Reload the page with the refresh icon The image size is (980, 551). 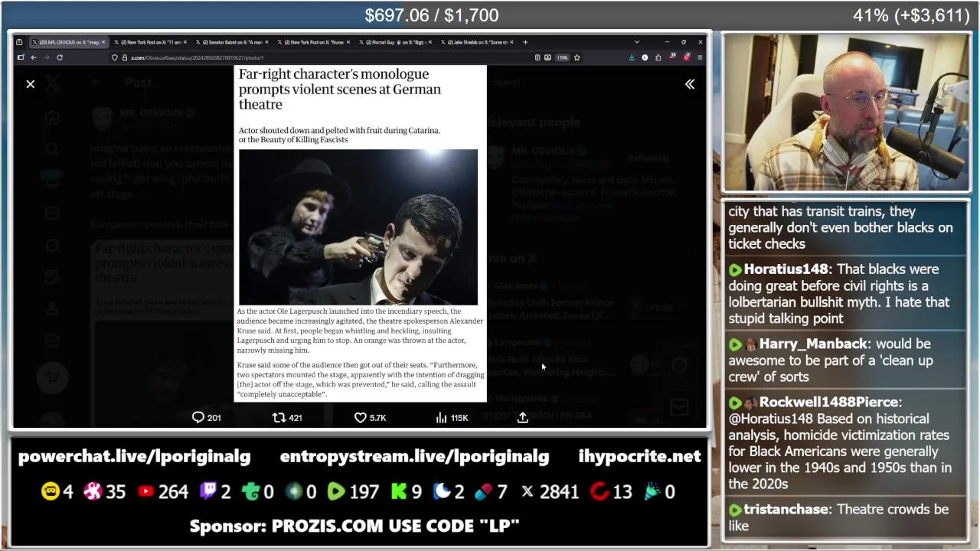click(x=60, y=57)
